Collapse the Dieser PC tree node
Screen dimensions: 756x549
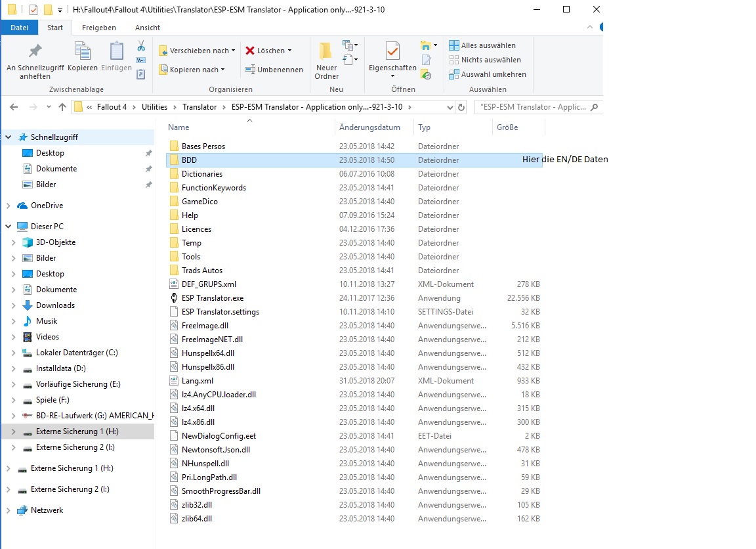coord(8,227)
